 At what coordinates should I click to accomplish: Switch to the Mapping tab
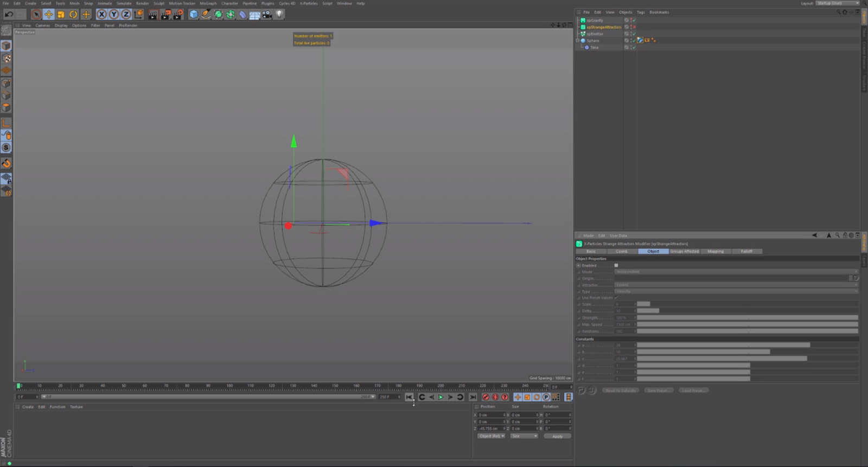(716, 252)
